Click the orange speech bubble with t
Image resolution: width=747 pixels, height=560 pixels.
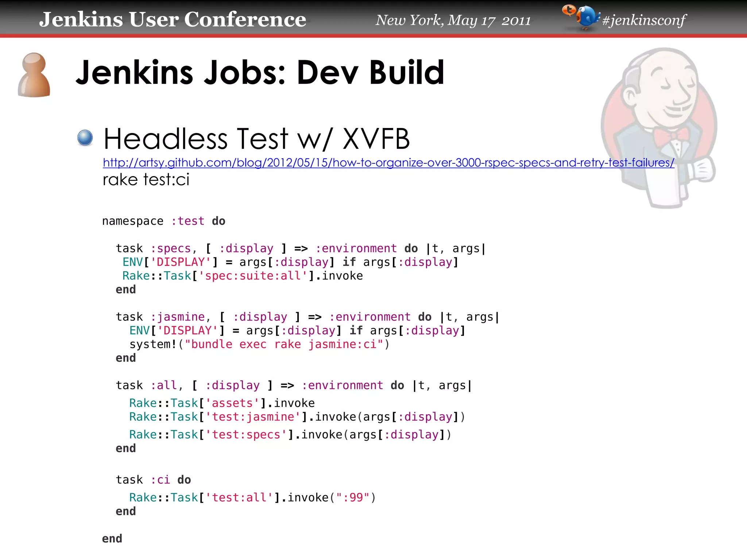[x=568, y=10]
